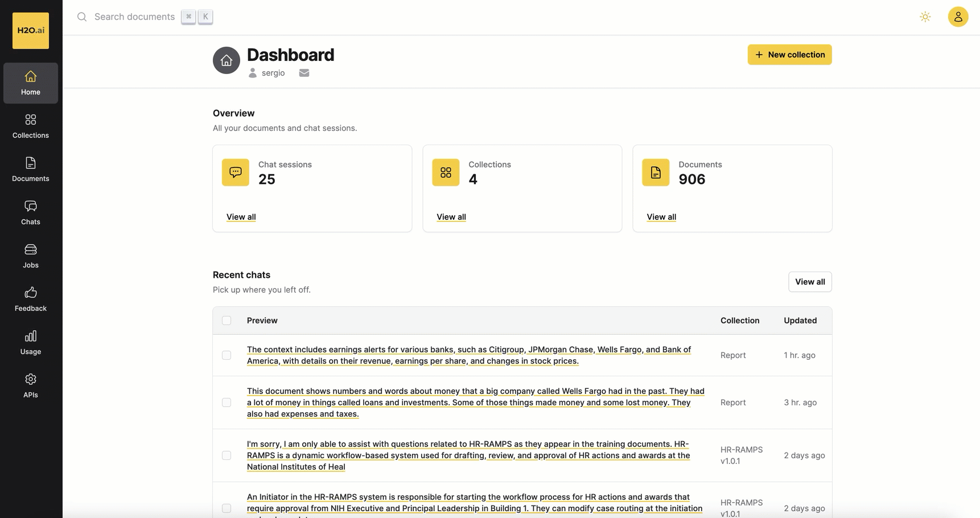Click "1 hr. ago" updated time
The image size is (980, 518).
click(800, 355)
